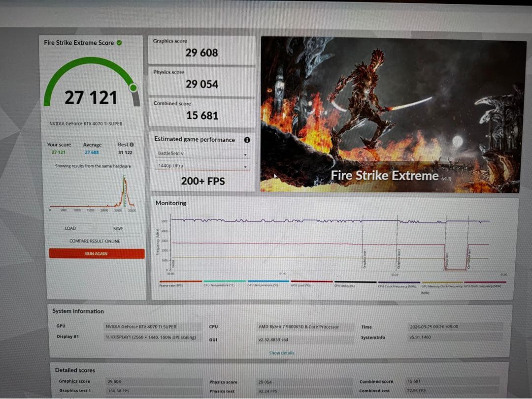Click the GUI version v2.32.8853 s64
532x399 pixels.
305,339
